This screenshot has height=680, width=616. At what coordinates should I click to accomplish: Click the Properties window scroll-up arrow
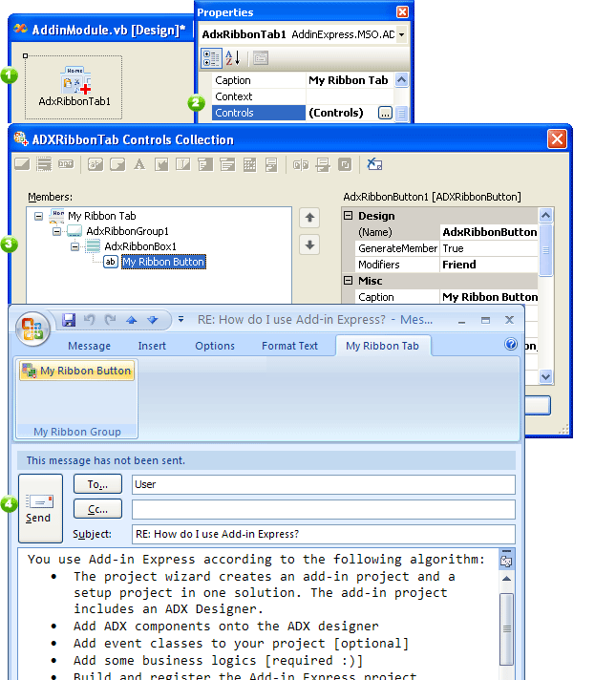point(402,80)
